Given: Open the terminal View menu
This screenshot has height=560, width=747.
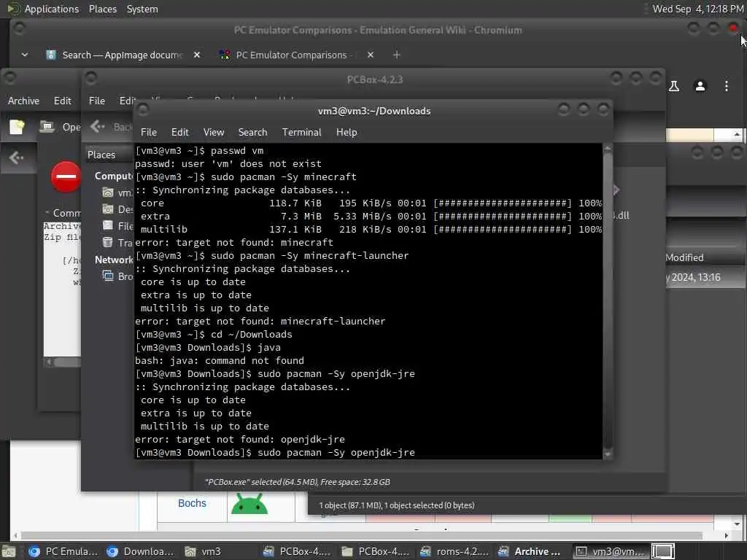Looking at the screenshot, I should pyautogui.click(x=214, y=133).
